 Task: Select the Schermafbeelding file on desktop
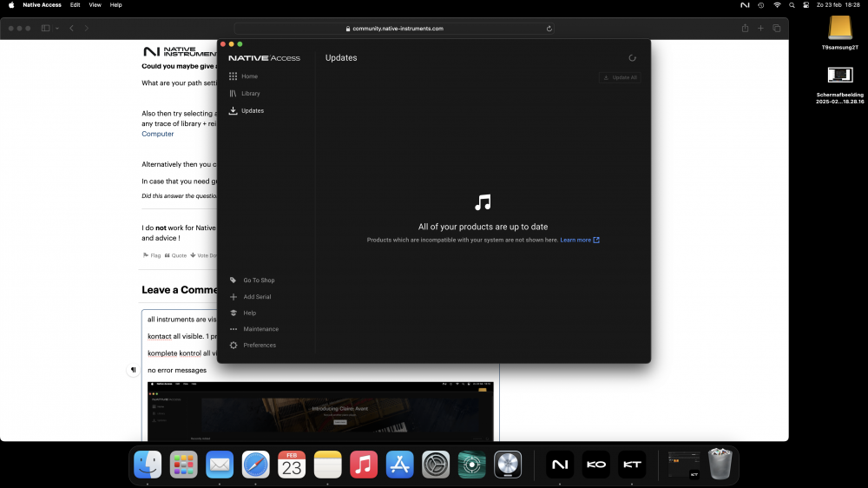coord(839,85)
